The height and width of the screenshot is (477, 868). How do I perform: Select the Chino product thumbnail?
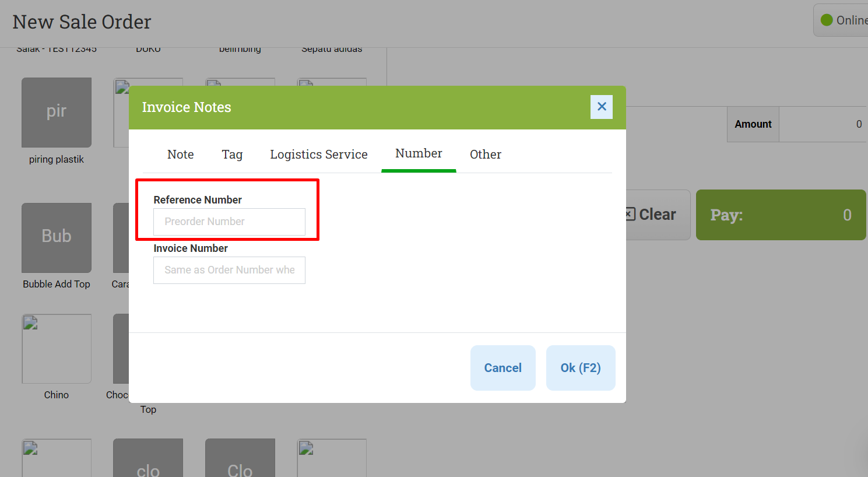coord(57,349)
